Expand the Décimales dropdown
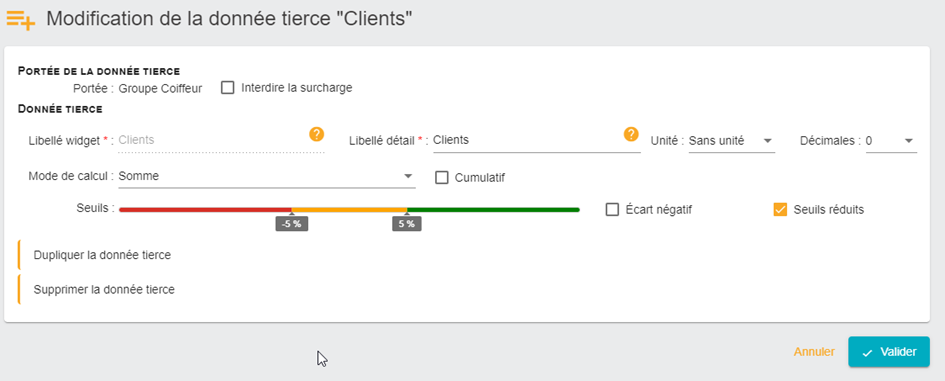 (x=891, y=141)
